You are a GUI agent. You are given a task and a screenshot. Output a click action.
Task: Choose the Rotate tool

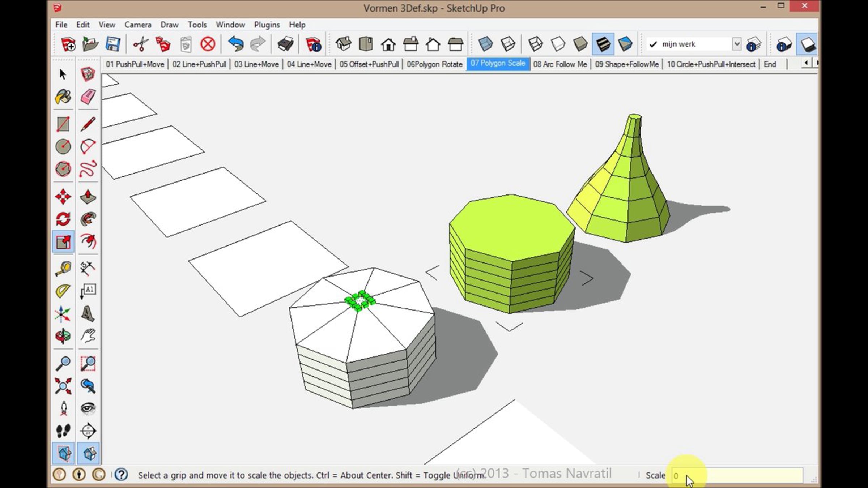coord(63,219)
